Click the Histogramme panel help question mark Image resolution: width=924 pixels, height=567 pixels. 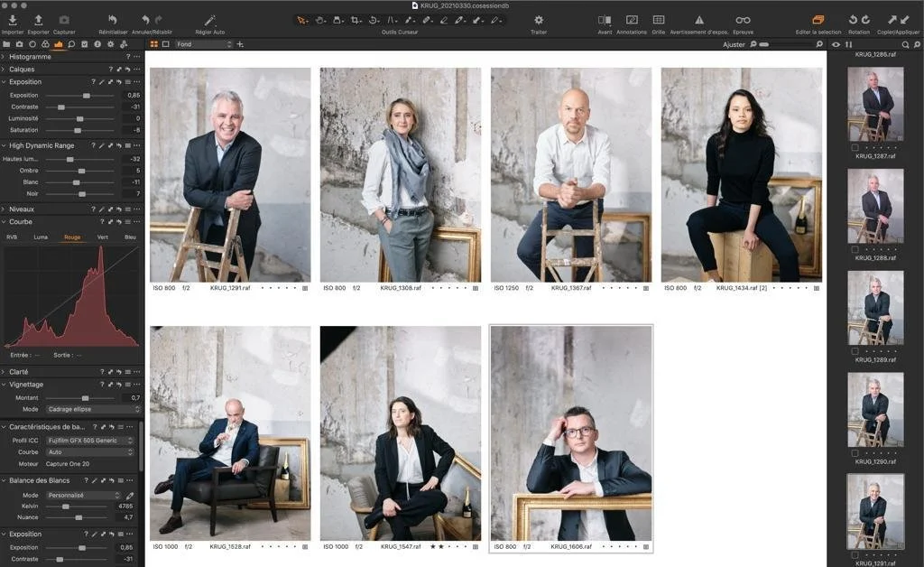pos(128,57)
